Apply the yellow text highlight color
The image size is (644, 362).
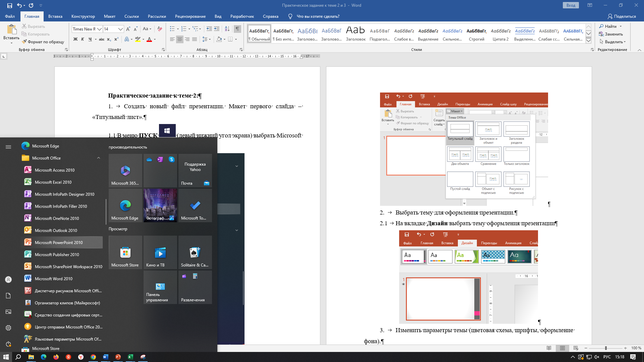[138, 39]
